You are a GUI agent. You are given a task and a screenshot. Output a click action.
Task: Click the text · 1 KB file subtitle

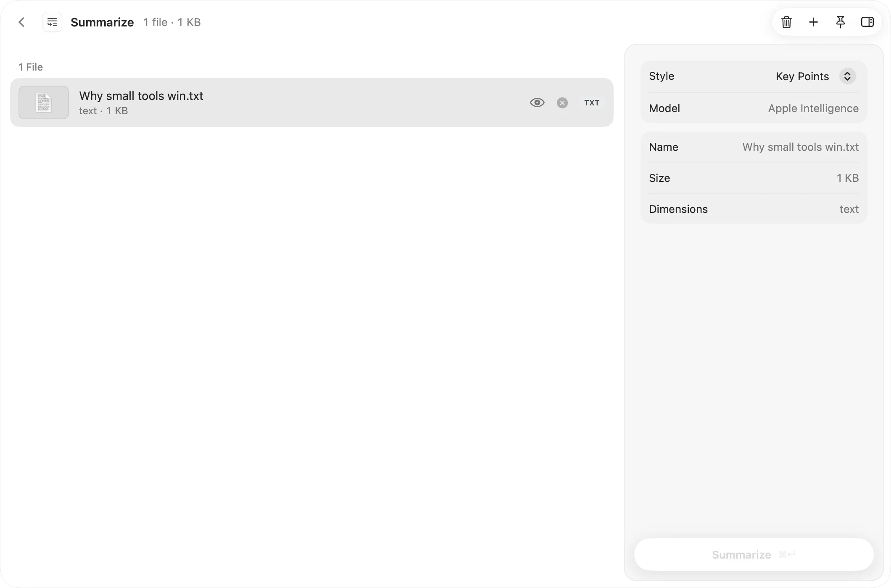(x=103, y=111)
